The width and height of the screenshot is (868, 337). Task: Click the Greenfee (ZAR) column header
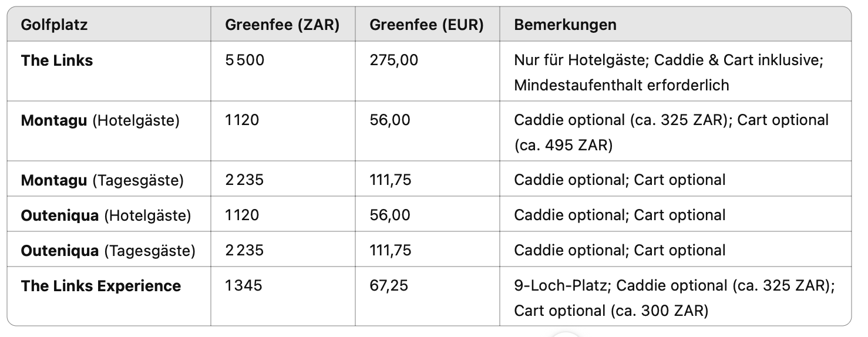pos(282,25)
